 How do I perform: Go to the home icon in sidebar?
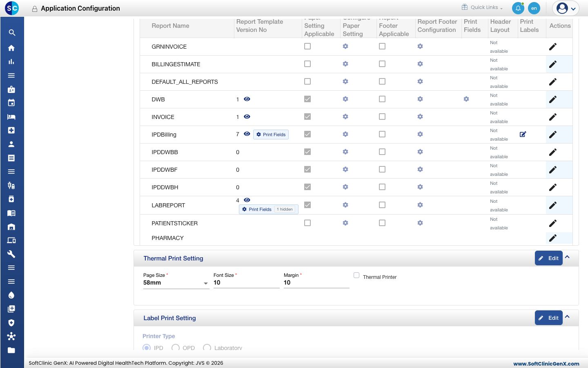(11, 48)
